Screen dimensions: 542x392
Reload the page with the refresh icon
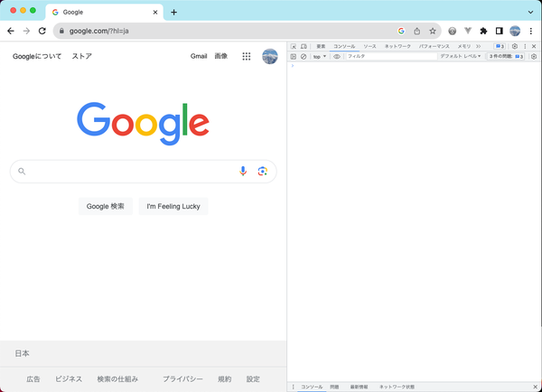pyautogui.click(x=42, y=31)
